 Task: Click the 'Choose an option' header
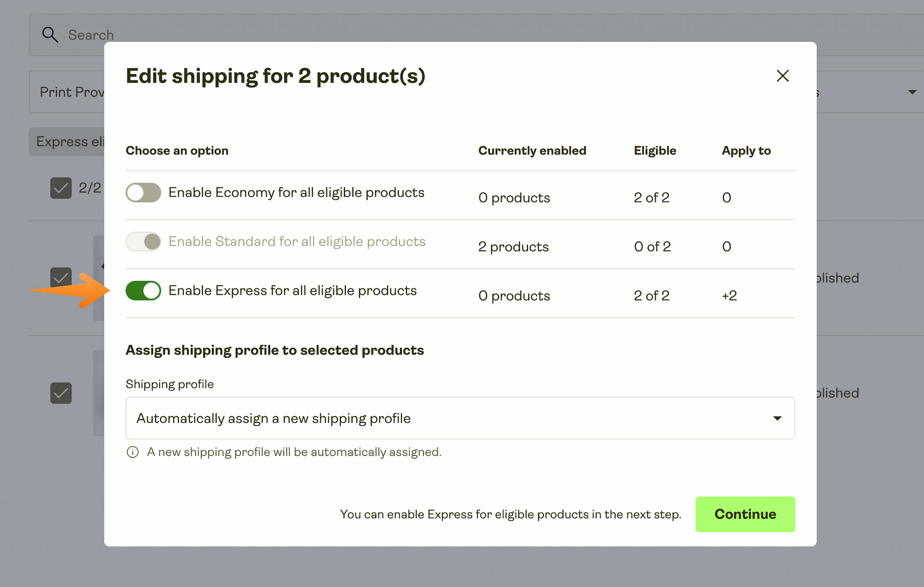(177, 151)
